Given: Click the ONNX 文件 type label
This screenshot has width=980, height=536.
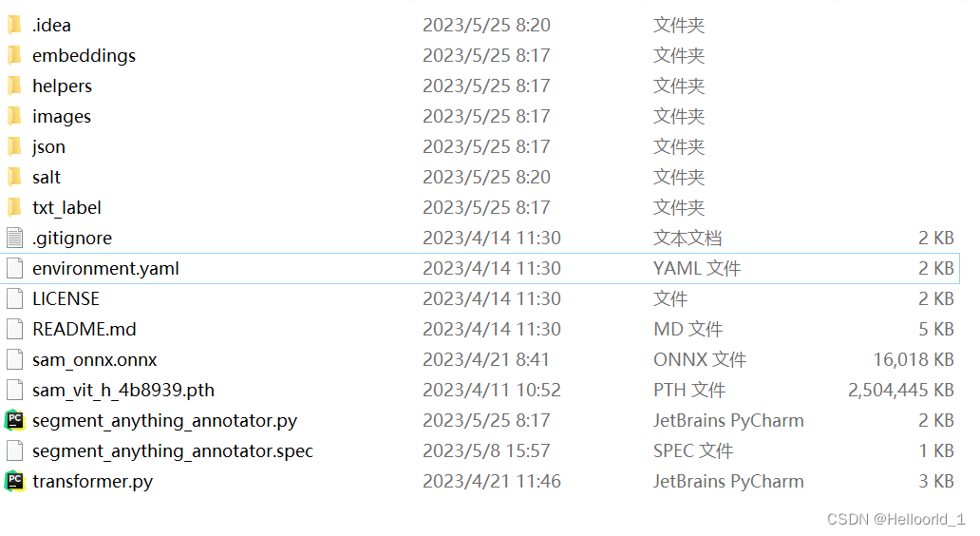Looking at the screenshot, I should tap(700, 359).
